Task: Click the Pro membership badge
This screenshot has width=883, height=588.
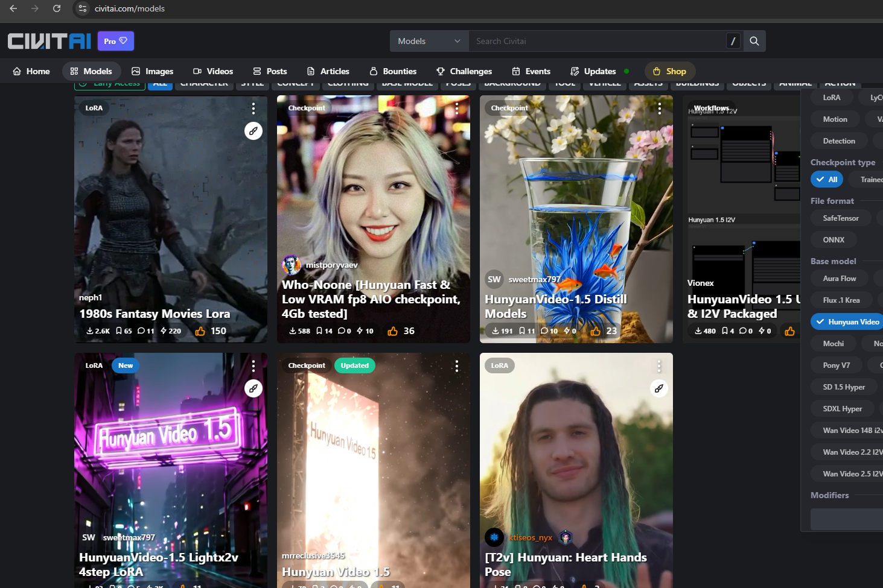Action: [x=116, y=41]
